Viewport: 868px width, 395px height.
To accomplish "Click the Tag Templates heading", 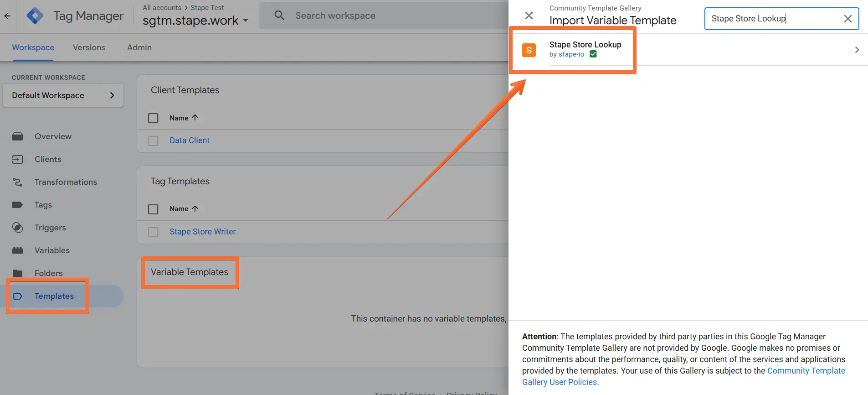I will 180,182.
